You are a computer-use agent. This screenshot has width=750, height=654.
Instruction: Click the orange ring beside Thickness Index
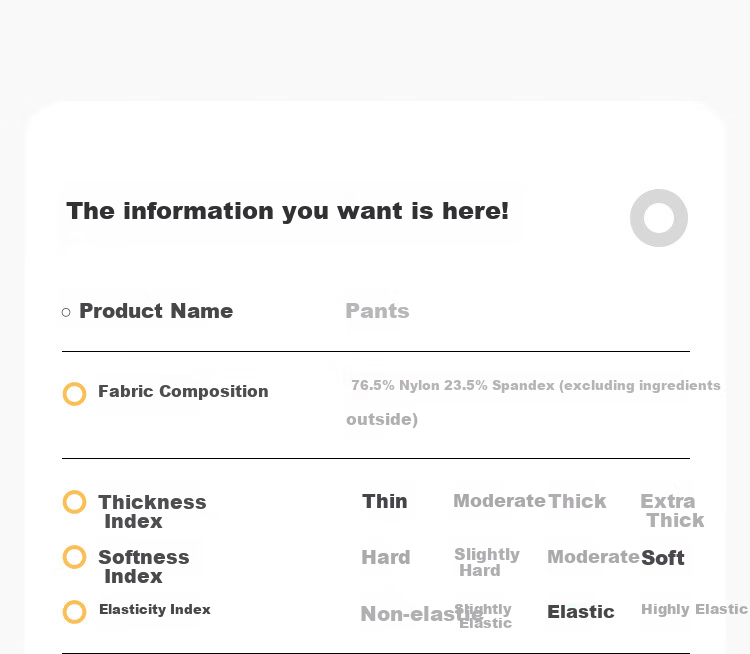point(75,502)
